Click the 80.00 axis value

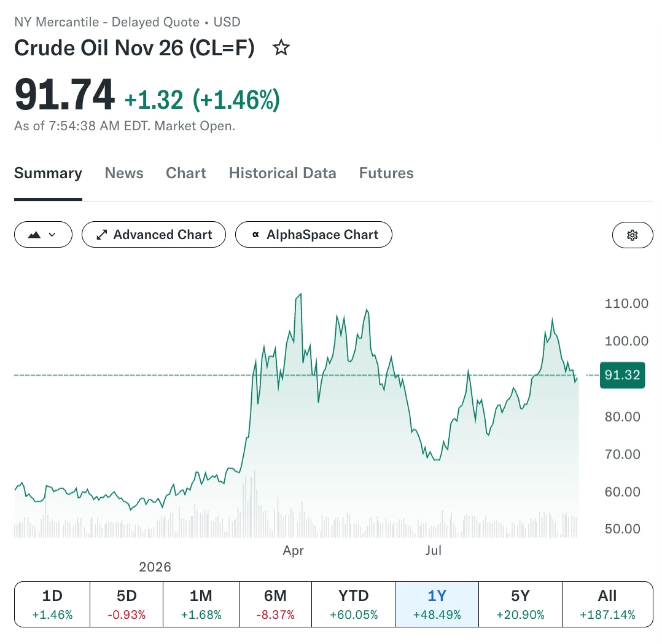623,417
